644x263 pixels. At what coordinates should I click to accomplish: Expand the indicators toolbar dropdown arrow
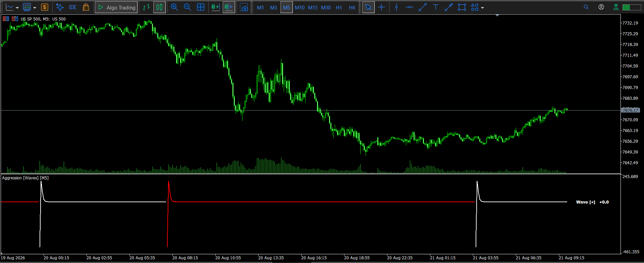click(35, 8)
